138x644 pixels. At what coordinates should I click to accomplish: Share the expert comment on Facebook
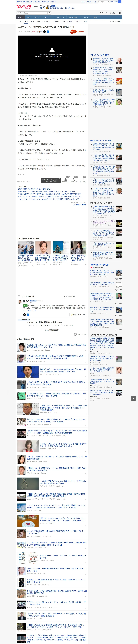coord(28,315)
